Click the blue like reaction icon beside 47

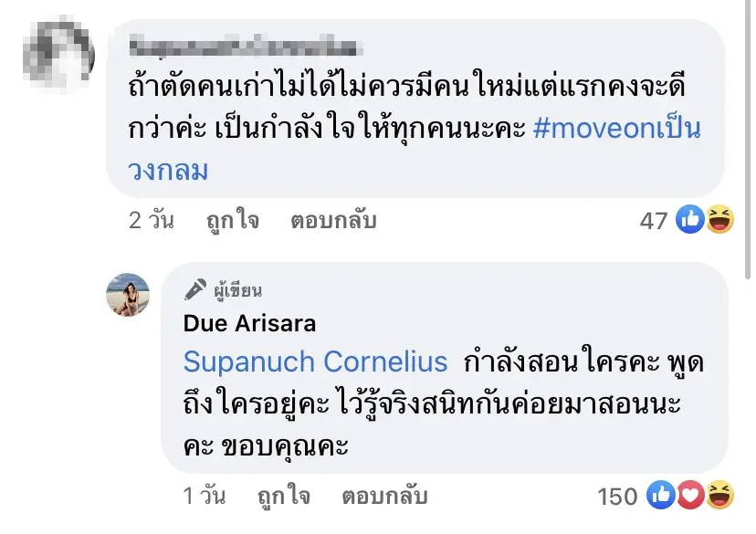point(690,219)
